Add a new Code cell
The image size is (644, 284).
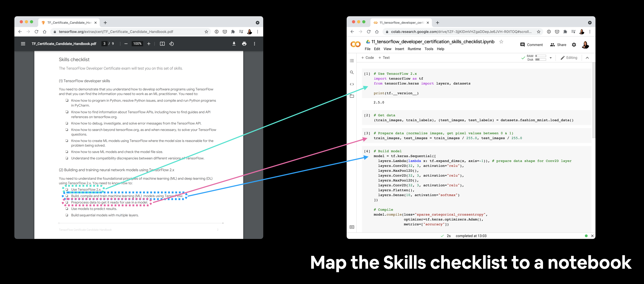(368, 58)
